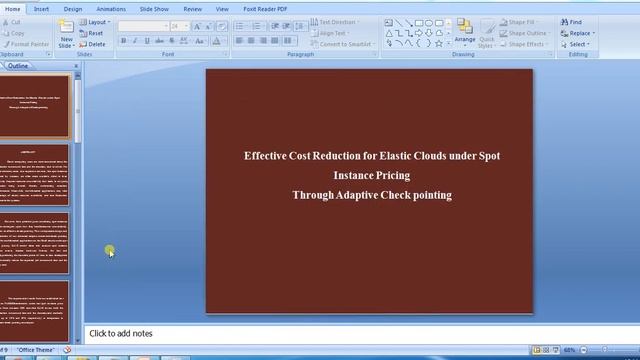Open Quick Styles gallery
Screen dimensions: 640x360
(x=487, y=34)
